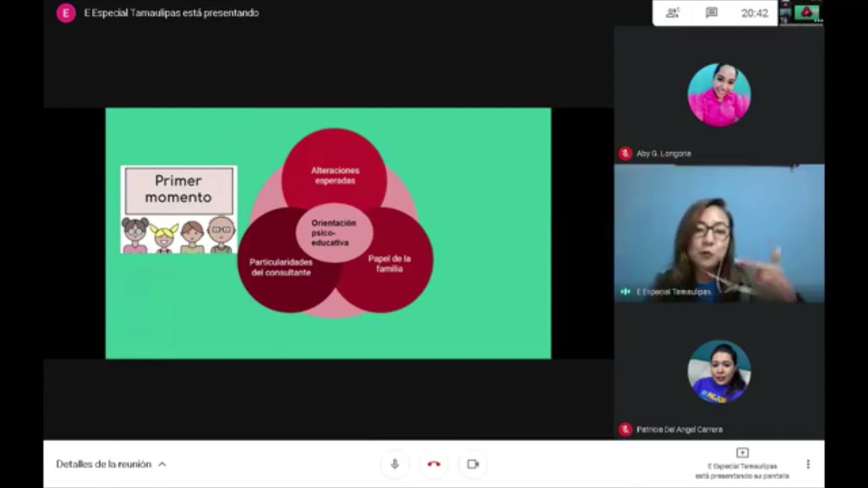The width and height of the screenshot is (868, 488).
Task: Click the speaking indicator on E Especial Tamaulipas
Action: [x=625, y=292]
